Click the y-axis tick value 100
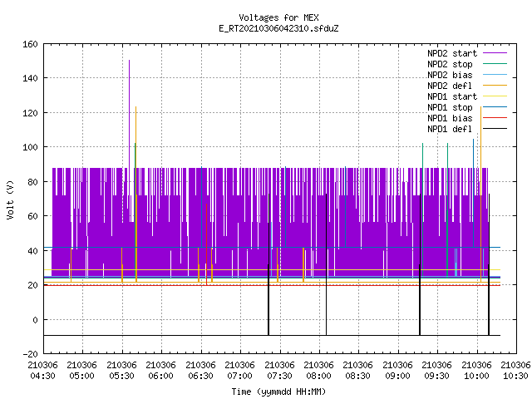 tap(30, 148)
